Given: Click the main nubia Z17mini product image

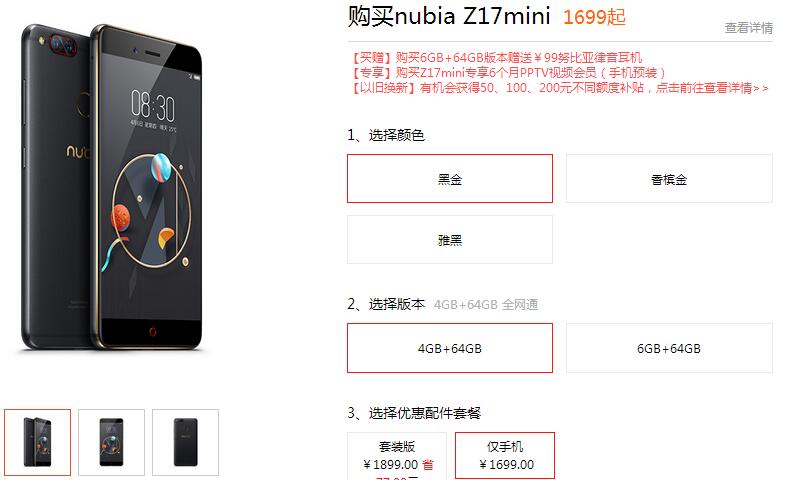Looking at the screenshot, I should 112,187.
